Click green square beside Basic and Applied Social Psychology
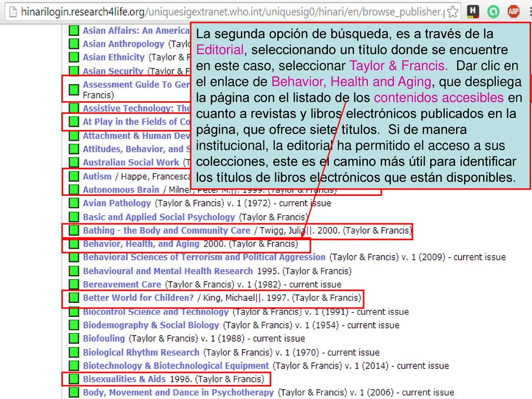The width and height of the screenshot is (532, 399). click(x=74, y=217)
